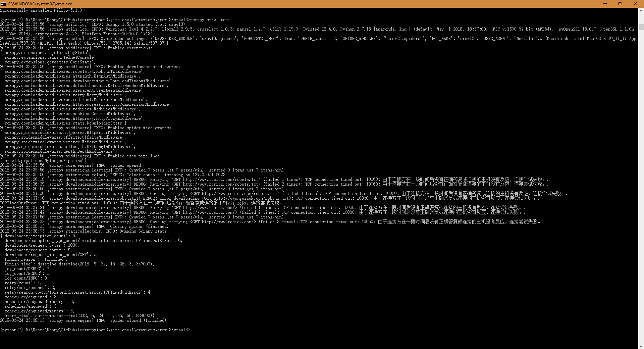Click the RobotsTxtMiddleware entry

[73, 71]
